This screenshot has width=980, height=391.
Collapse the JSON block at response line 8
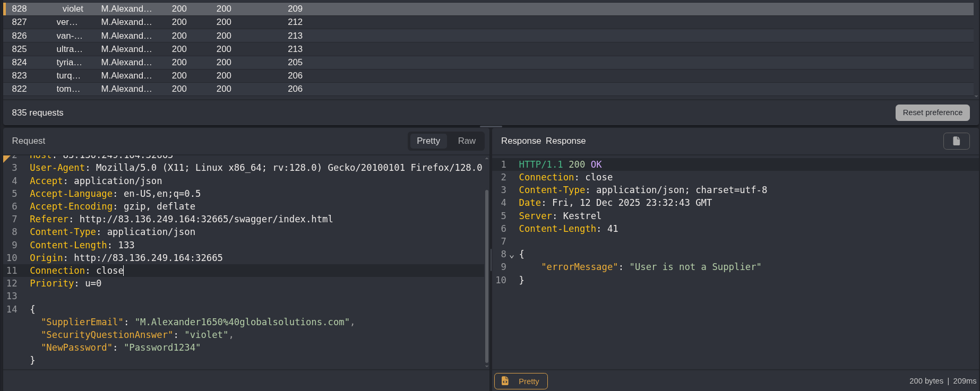(512, 255)
